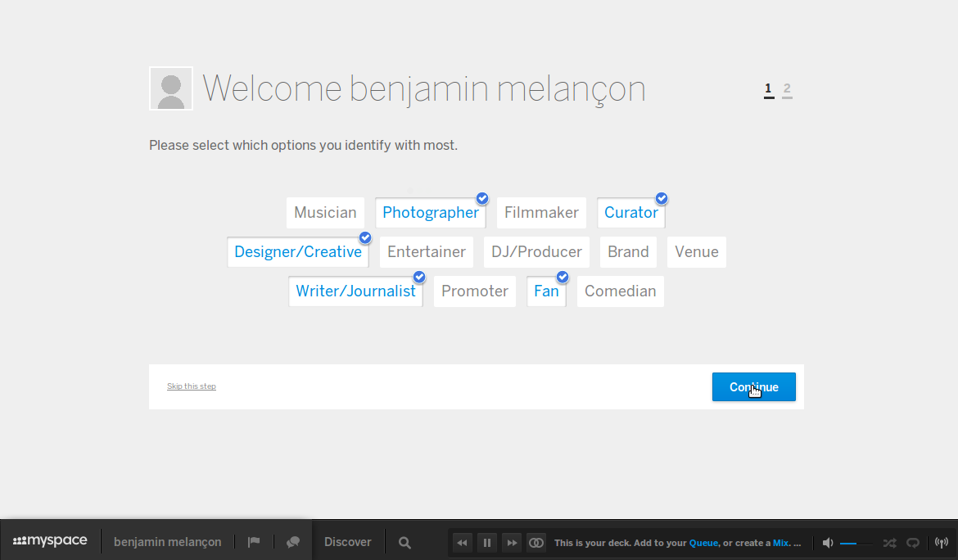958x560 pixels.
Task: Open notifications flag icon
Action: [254, 542]
